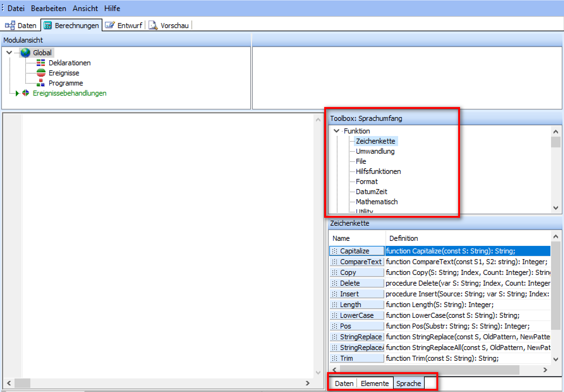Expand the Ereignissebehandlungen node arrow
564x392 pixels.
click(17, 93)
